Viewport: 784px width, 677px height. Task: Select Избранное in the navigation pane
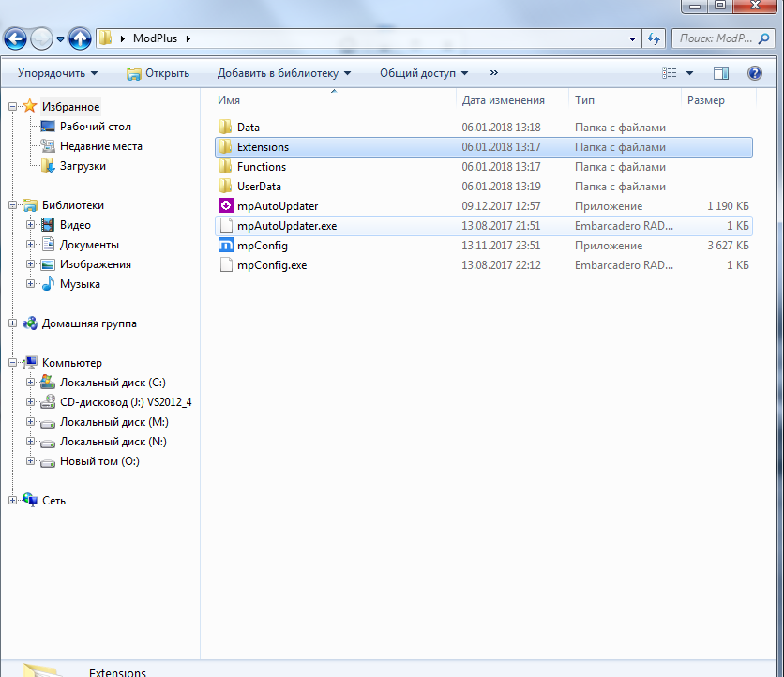point(70,107)
